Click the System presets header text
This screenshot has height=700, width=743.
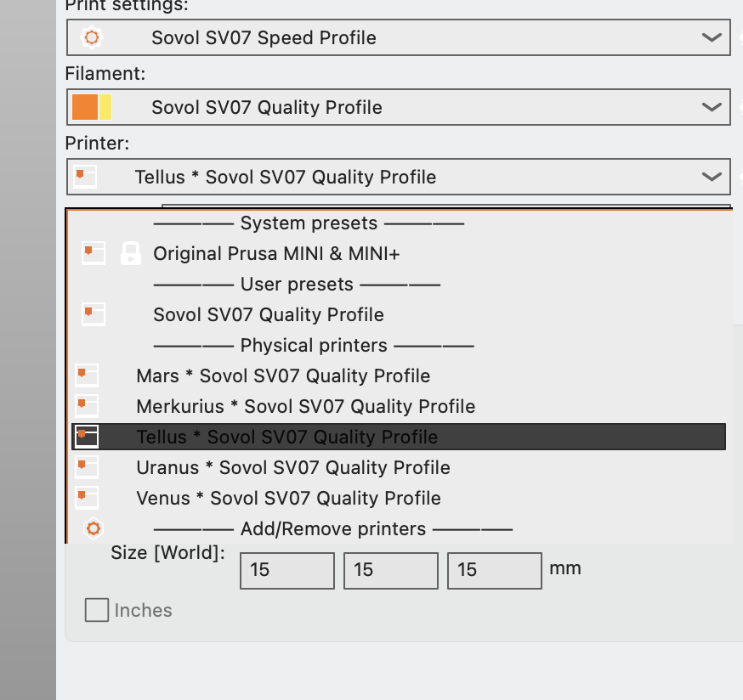pos(309,223)
